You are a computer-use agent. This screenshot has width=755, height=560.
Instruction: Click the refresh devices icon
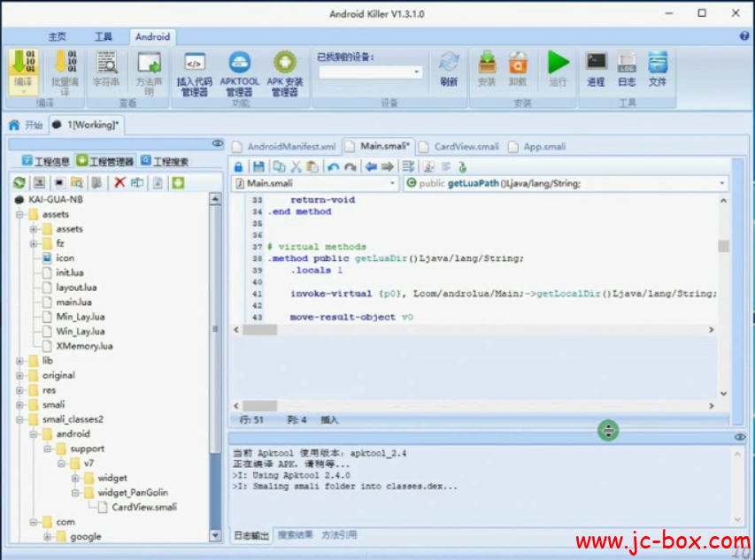[x=449, y=64]
